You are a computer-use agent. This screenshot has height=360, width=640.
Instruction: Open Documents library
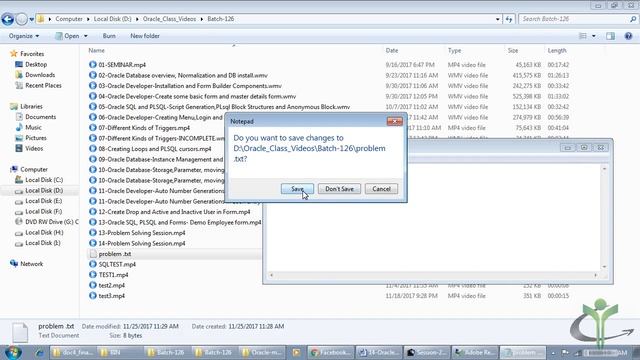pos(40,117)
